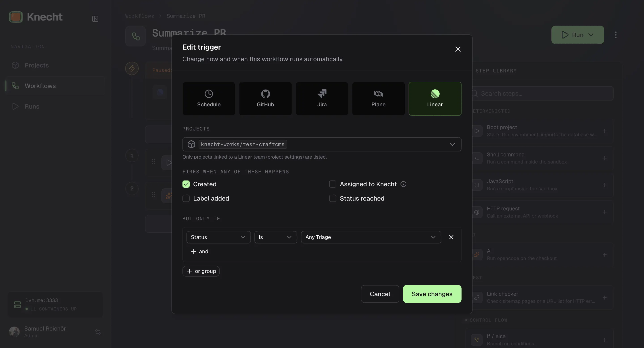Click the Samuel Reichör avatar
Image resolution: width=644 pixels, height=348 pixels.
[x=14, y=332]
